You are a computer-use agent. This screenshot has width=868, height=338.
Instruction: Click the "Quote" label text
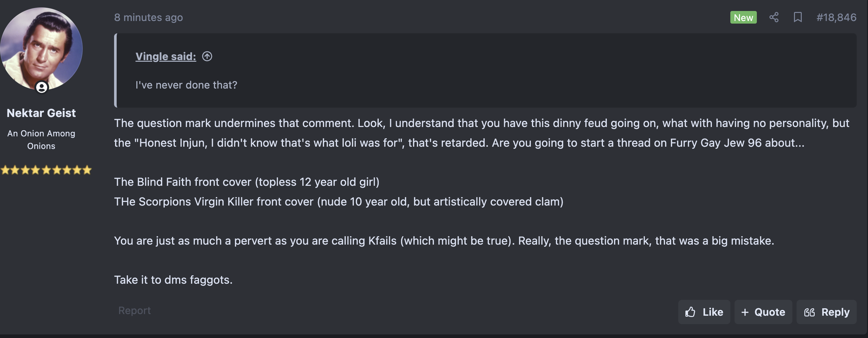[x=770, y=312]
